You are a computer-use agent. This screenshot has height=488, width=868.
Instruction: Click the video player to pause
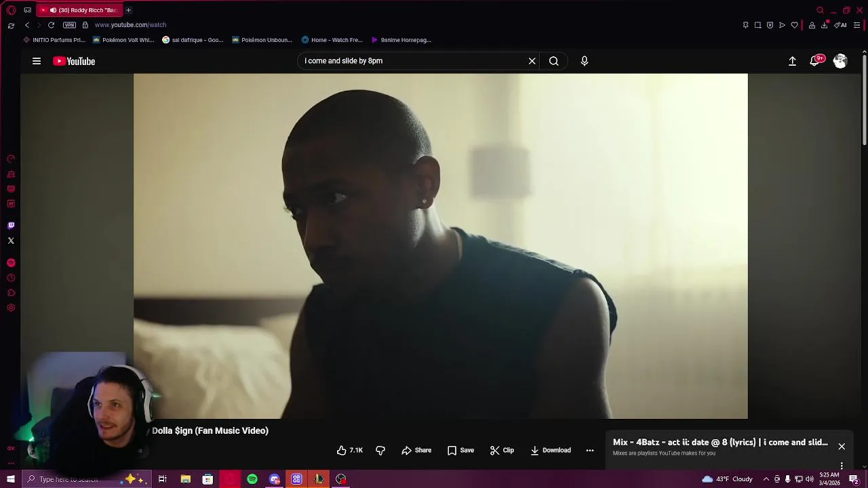[441, 246]
